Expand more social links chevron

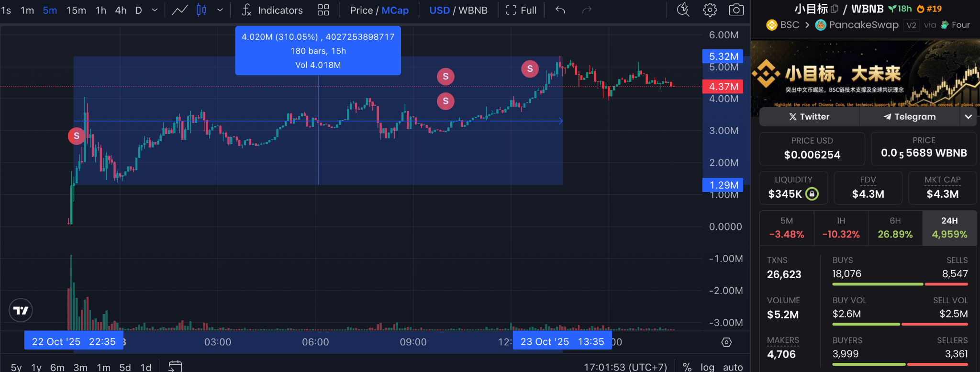click(968, 117)
